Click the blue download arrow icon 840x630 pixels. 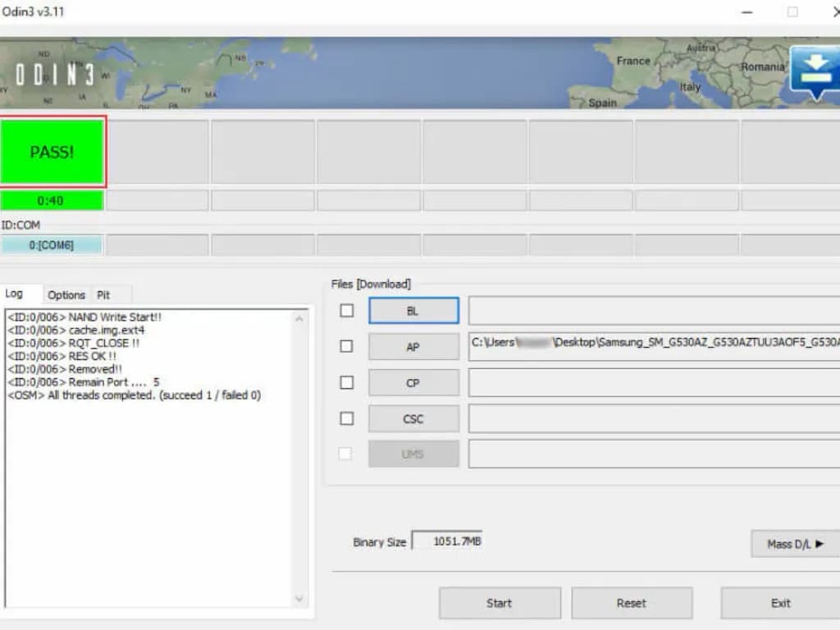coord(815,73)
